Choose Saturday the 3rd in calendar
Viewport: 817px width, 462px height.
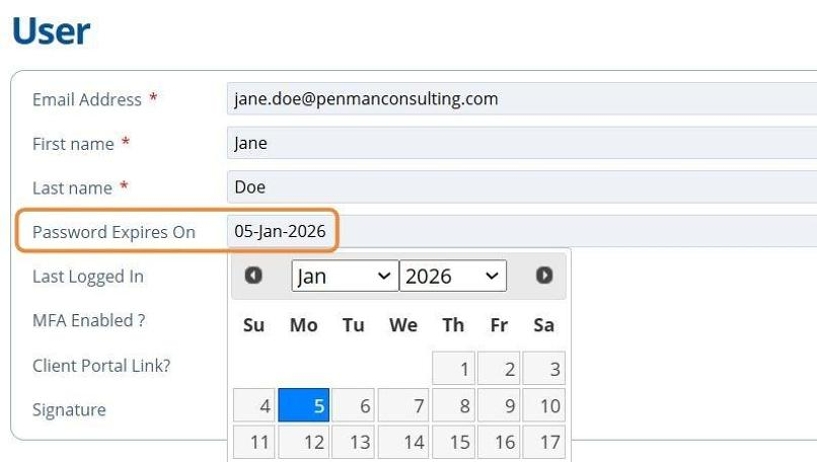click(x=543, y=368)
